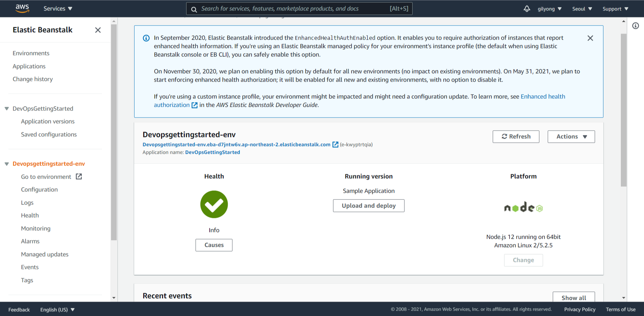Dismiss the EnhancedHealthAuthEnabled info banner
The height and width of the screenshot is (316, 644).
(x=590, y=38)
